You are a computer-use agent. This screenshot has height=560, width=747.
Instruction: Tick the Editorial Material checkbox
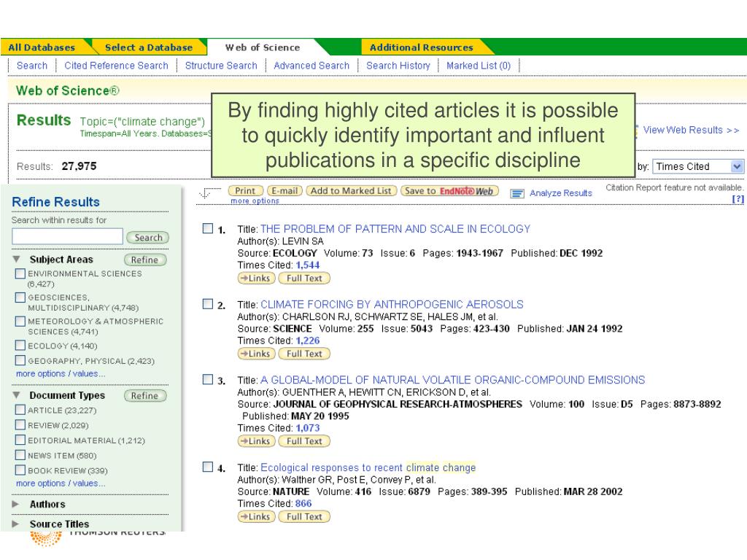[x=20, y=440]
